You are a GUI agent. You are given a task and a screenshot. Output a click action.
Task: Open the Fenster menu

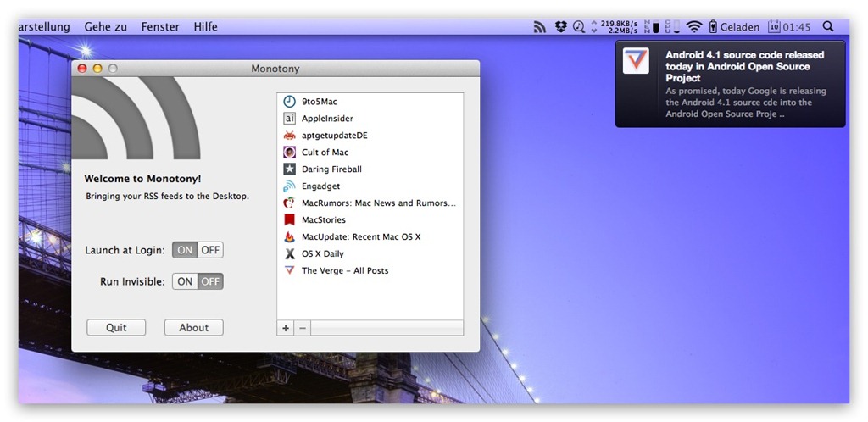click(x=160, y=26)
